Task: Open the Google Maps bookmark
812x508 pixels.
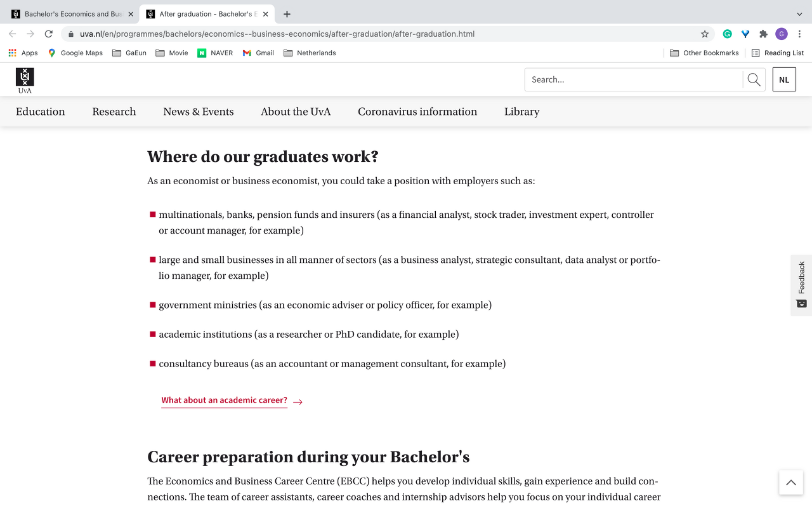Action: [x=75, y=53]
